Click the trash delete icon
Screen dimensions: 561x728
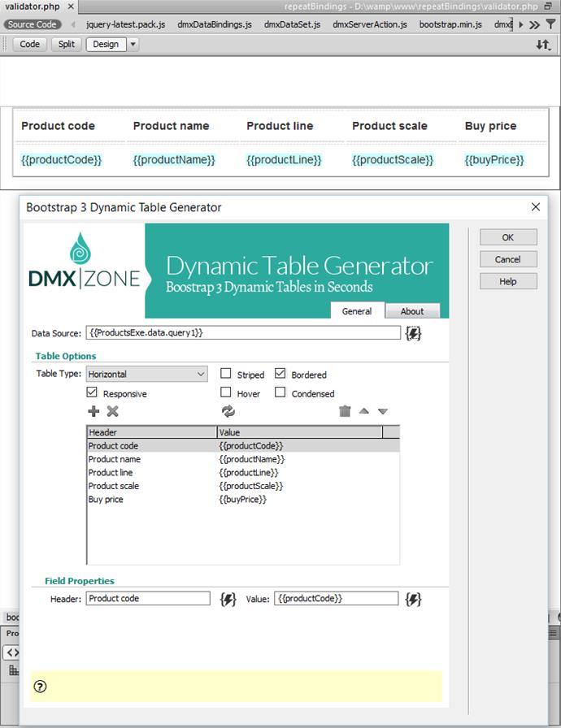coord(345,411)
